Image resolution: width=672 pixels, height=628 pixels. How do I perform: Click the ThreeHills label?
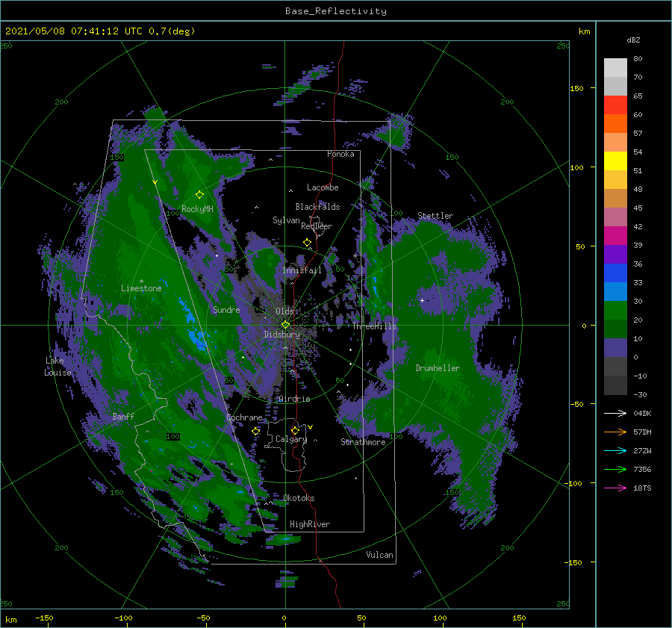click(375, 326)
